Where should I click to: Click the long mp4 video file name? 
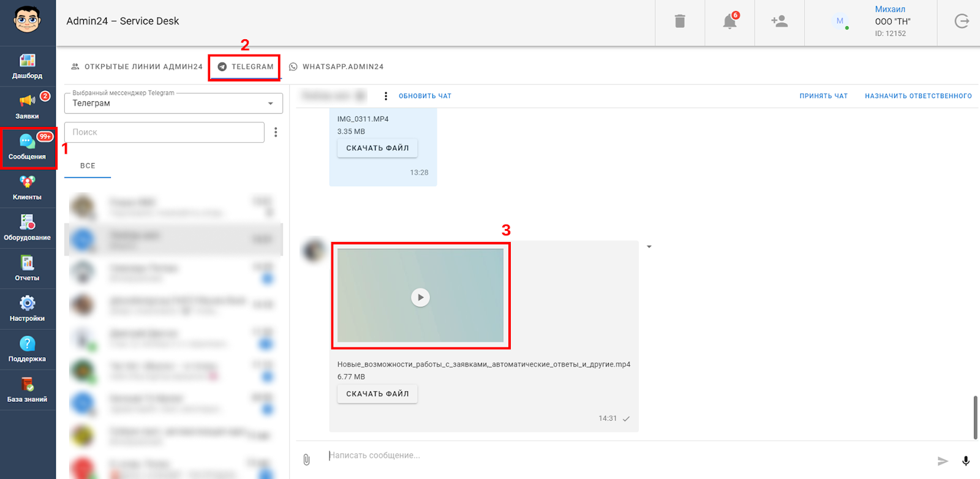point(484,364)
